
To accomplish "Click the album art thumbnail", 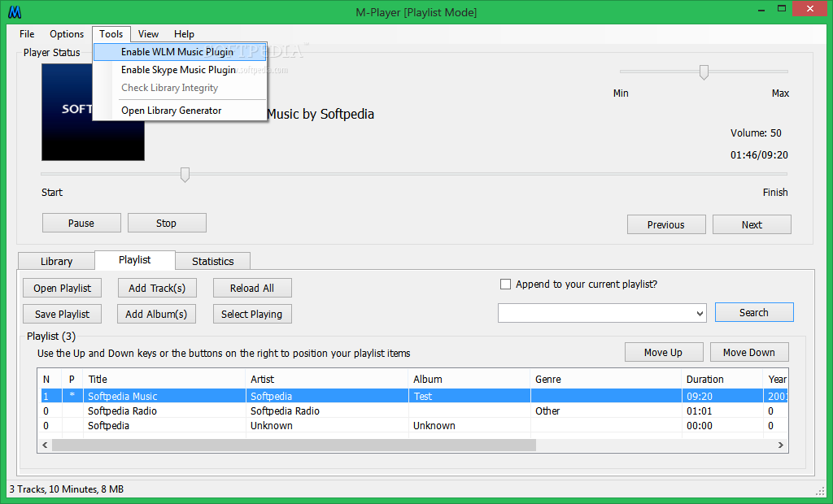I will tap(93, 112).
